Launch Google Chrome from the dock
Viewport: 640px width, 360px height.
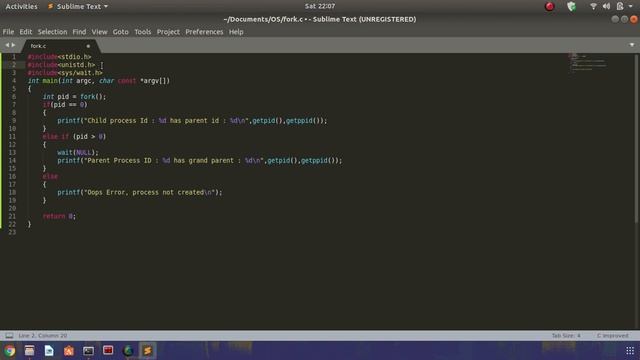click(x=10, y=351)
